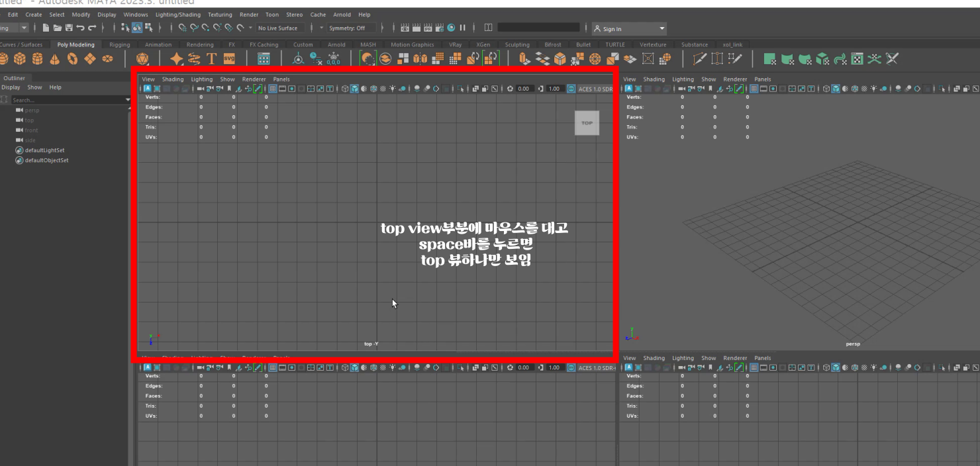Toggle the resolution gate in the top viewport

[x=291, y=88]
